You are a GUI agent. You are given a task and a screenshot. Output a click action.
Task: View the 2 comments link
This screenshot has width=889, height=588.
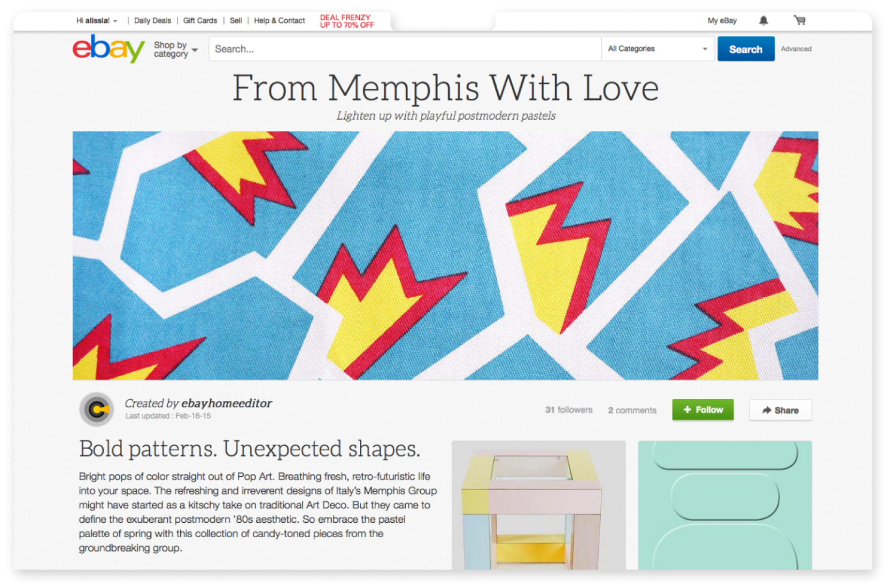632,410
